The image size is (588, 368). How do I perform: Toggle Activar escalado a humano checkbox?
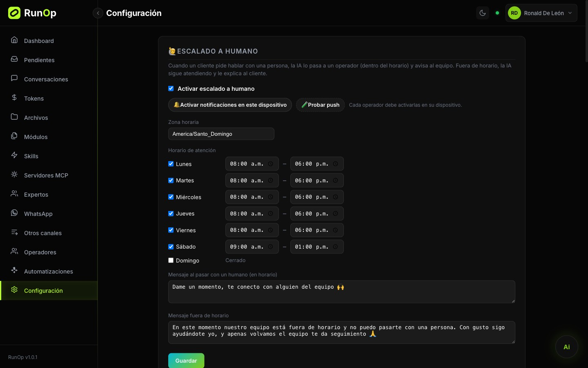coord(171,88)
